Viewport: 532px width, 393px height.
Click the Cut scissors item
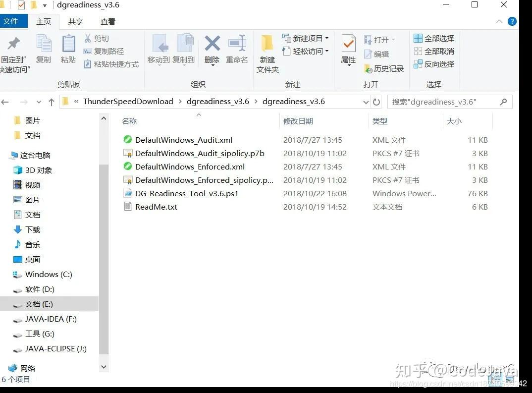click(x=97, y=38)
